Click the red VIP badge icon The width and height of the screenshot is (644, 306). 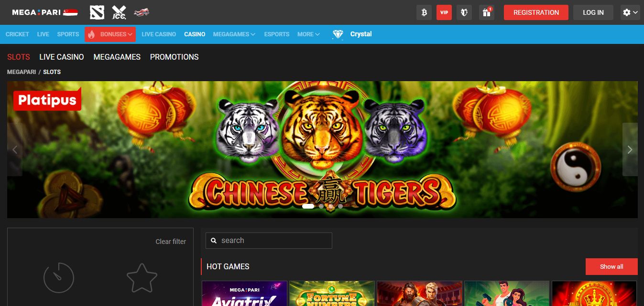coord(444,12)
